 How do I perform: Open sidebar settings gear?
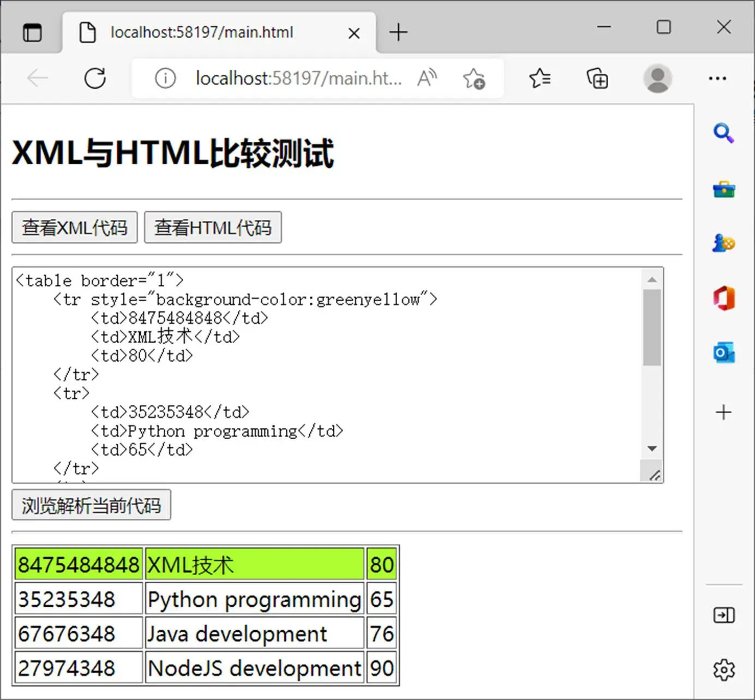click(724, 669)
